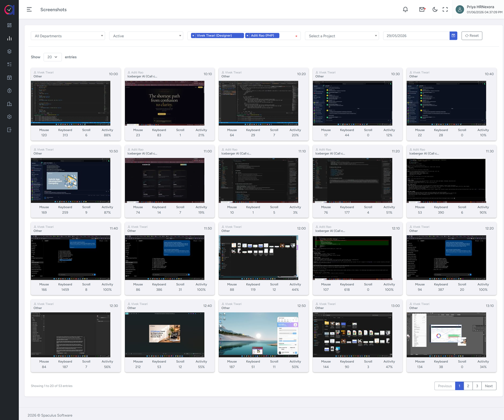Click the Priya HRNexora user name
The image size is (504, 420).
pyautogui.click(x=480, y=7)
